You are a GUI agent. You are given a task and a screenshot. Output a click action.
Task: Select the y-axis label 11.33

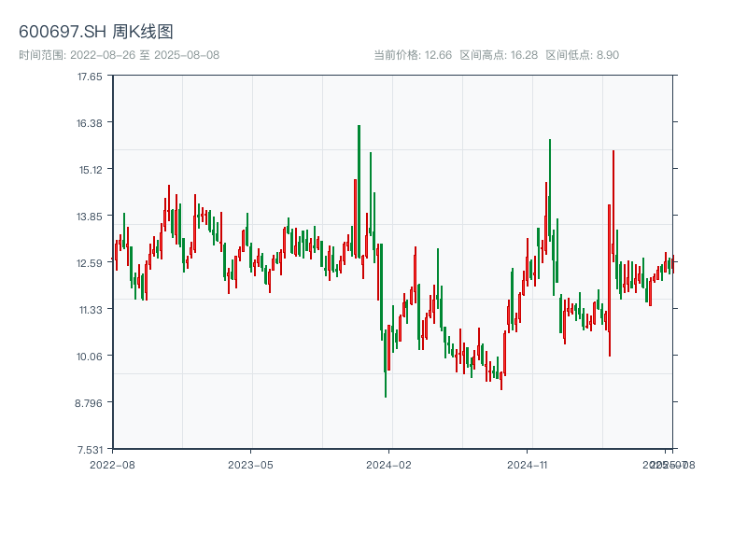click(x=91, y=310)
